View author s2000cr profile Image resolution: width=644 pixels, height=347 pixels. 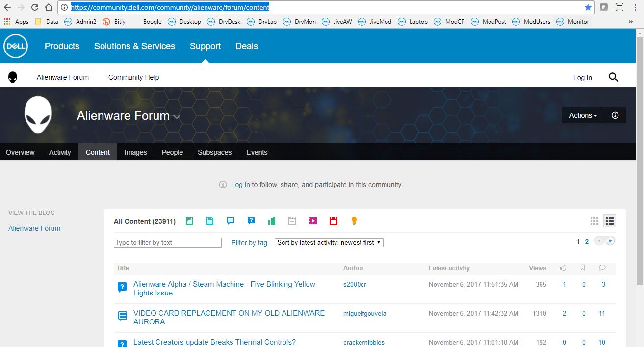tap(355, 284)
